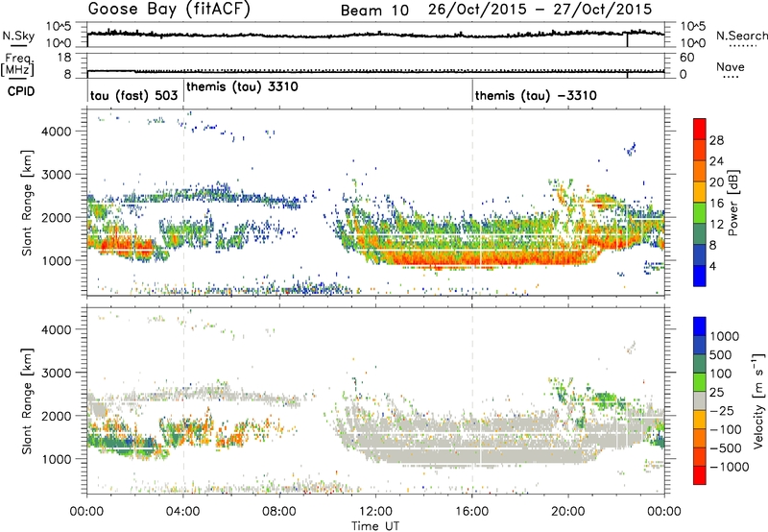
Task: Pick the red bottom segment of Velocity colorbar
Action: 700,475
